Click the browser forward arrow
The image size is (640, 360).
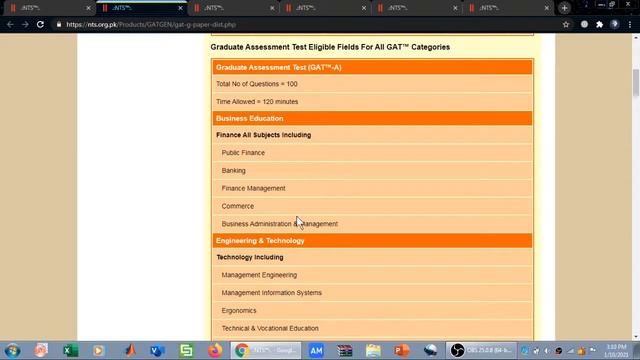25,24
